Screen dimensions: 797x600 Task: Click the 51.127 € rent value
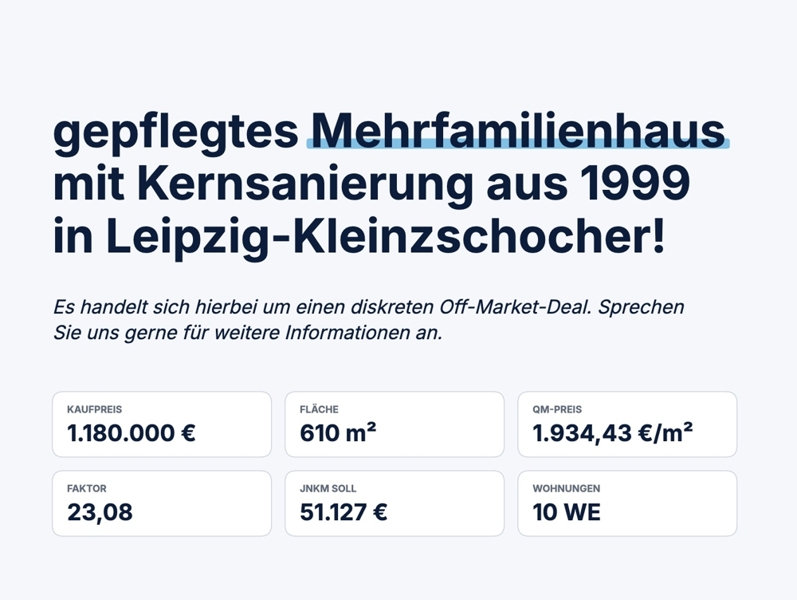click(x=344, y=513)
